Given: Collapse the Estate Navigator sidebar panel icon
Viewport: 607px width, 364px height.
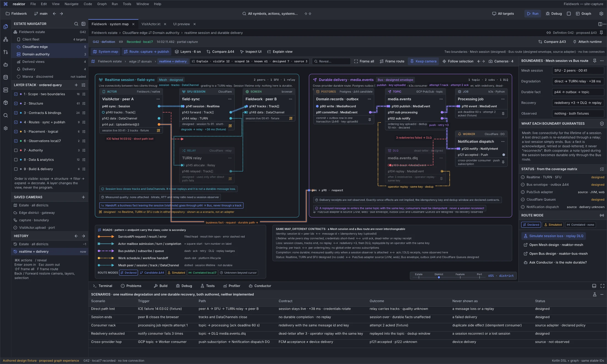Looking at the screenshot, I should coord(84,24).
